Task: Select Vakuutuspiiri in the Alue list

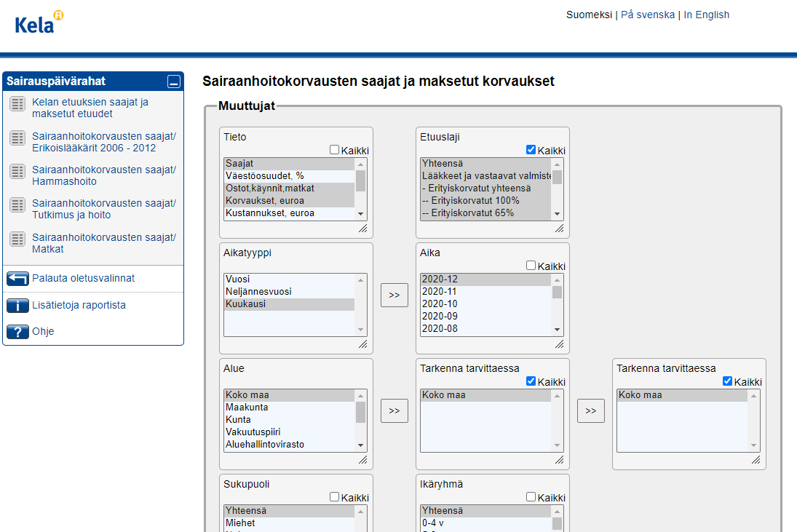Action: click(289, 432)
